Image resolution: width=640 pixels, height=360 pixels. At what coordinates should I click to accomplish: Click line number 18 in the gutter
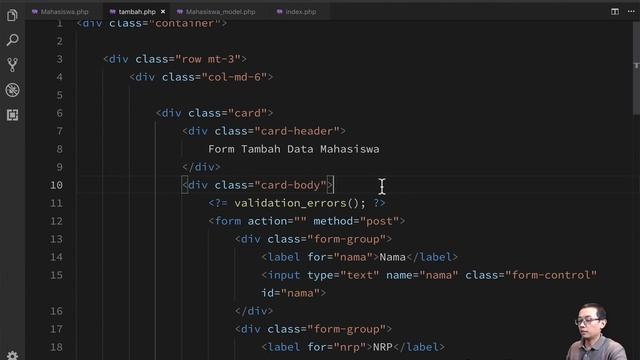[x=56, y=347]
